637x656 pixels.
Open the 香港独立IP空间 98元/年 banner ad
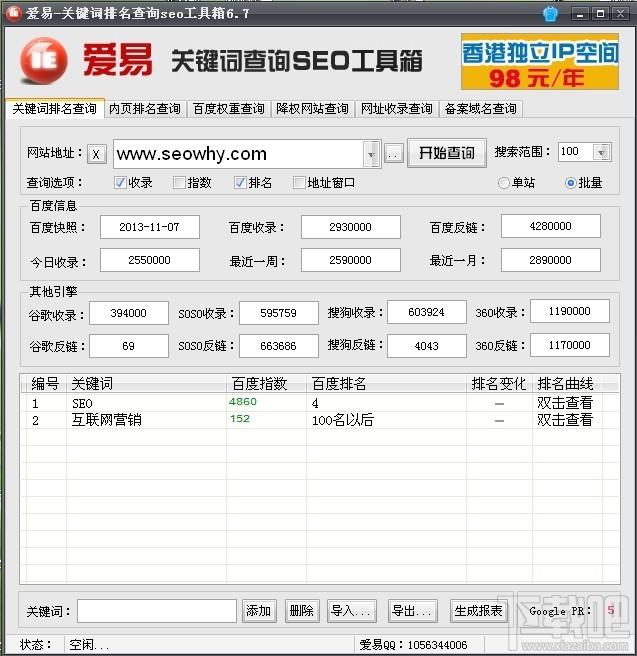pyautogui.click(x=540, y=62)
